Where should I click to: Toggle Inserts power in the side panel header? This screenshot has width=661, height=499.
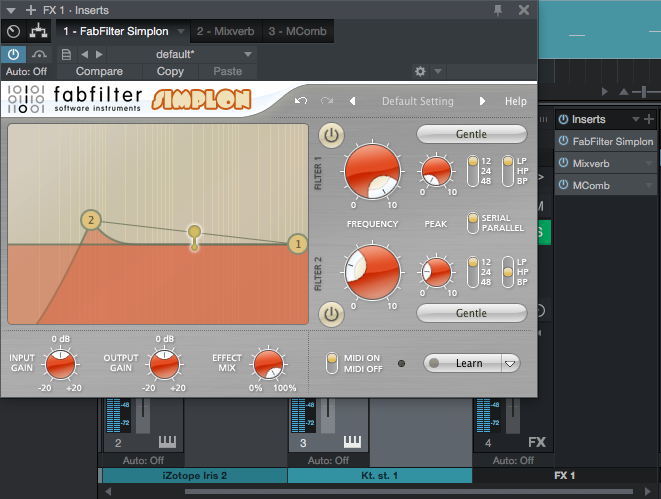[563, 120]
